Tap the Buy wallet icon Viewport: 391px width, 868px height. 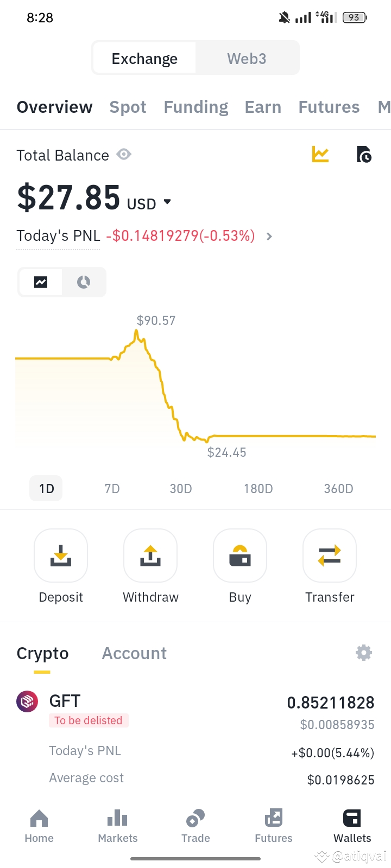tap(240, 556)
